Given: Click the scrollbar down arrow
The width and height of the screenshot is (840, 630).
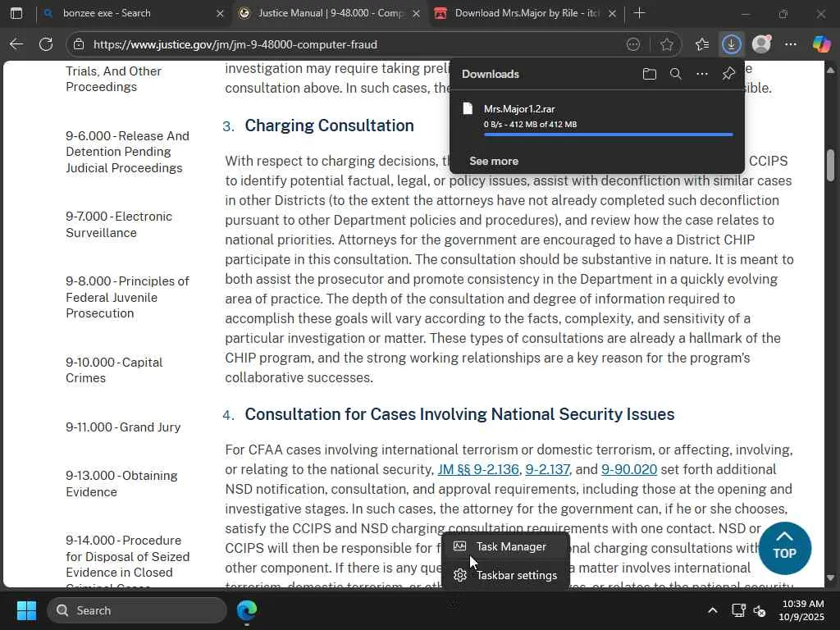Looking at the screenshot, I should [x=830, y=577].
